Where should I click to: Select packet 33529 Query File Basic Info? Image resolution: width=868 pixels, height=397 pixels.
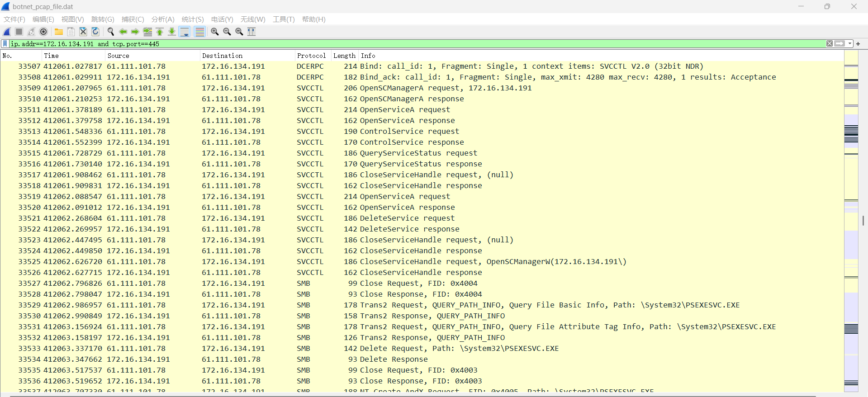422,305
